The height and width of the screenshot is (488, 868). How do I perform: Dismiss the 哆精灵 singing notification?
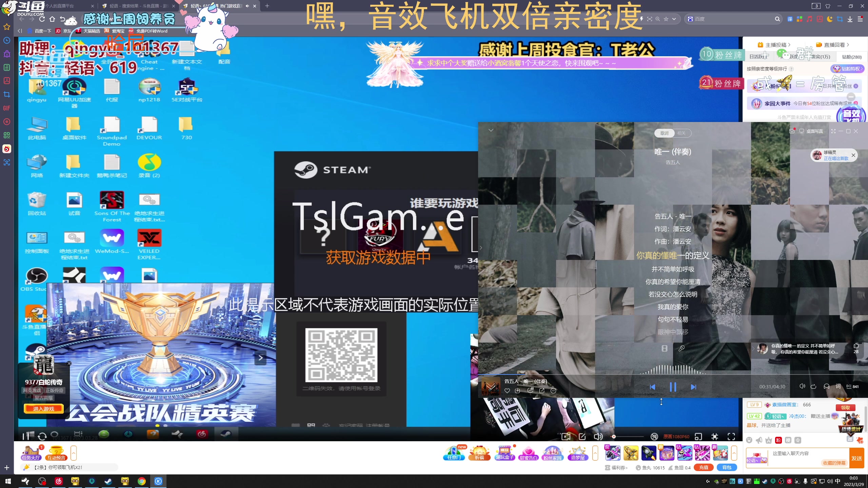click(x=853, y=155)
